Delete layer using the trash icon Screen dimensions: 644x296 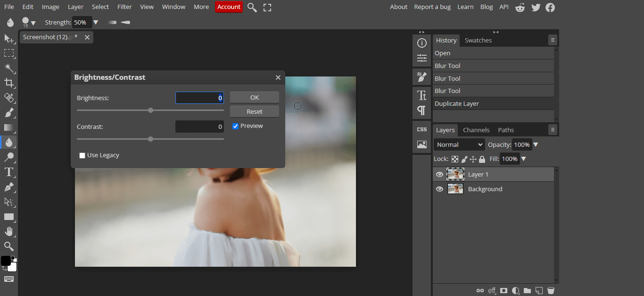click(550, 290)
